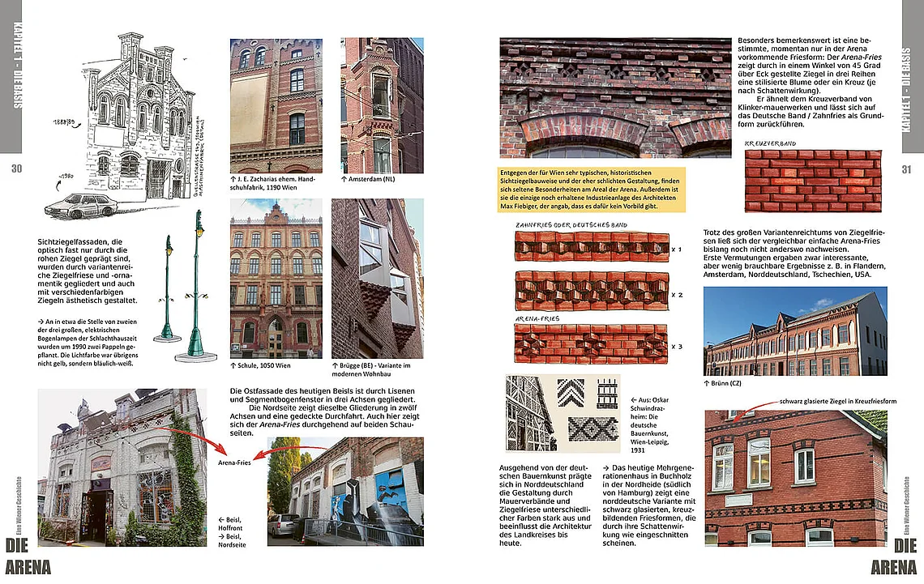Click the caption 'Beisl, Hoffront / Beisl, Nordseite'

click(232, 532)
